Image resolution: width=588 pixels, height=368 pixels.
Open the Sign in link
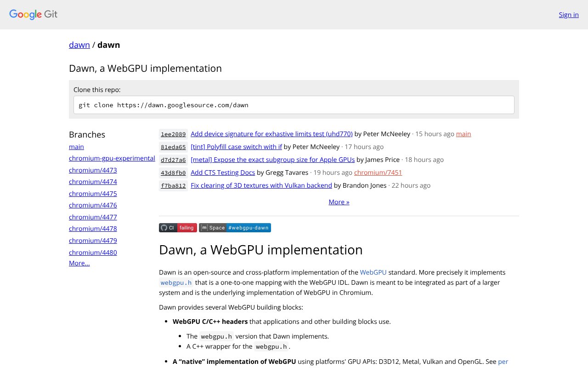(x=568, y=15)
